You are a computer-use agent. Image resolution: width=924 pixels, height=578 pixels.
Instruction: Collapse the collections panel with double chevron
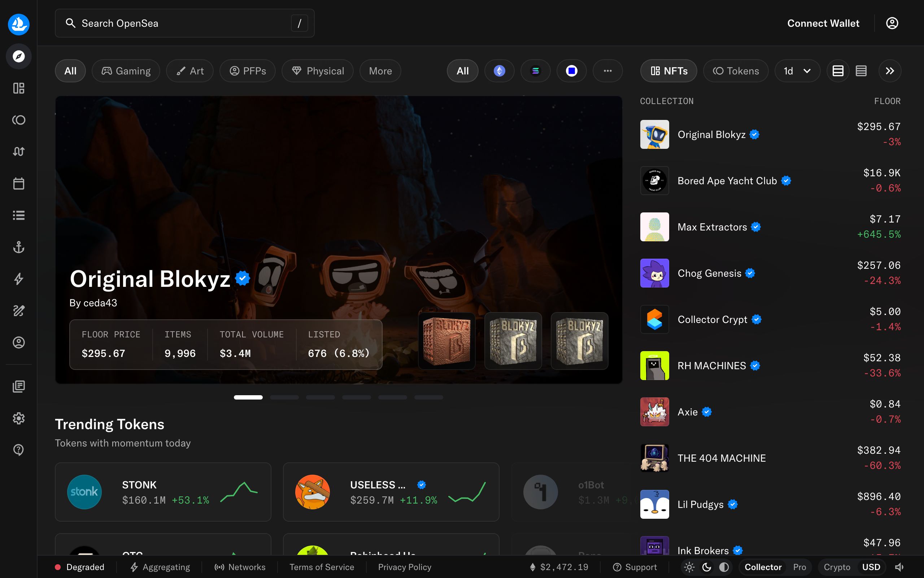pos(890,71)
